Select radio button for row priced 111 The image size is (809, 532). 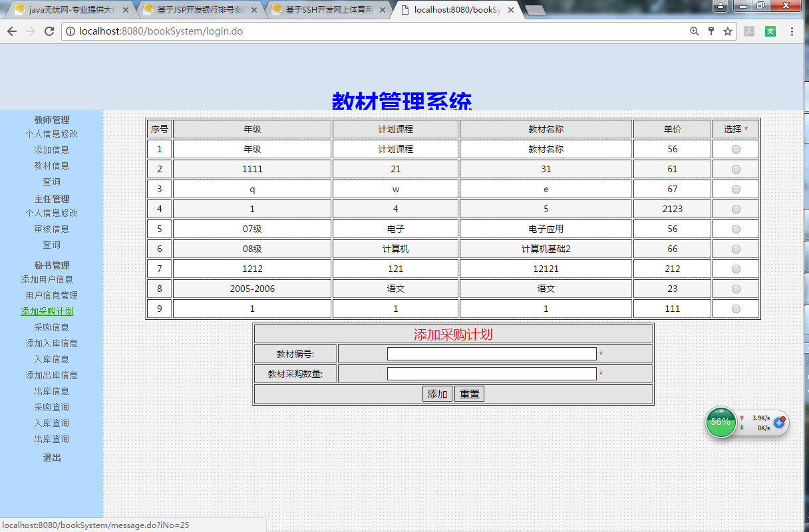[736, 309]
